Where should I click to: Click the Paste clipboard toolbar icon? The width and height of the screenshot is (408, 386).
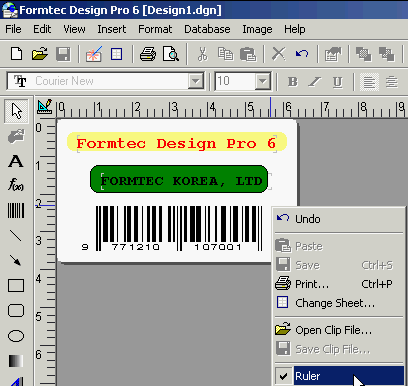(x=248, y=54)
